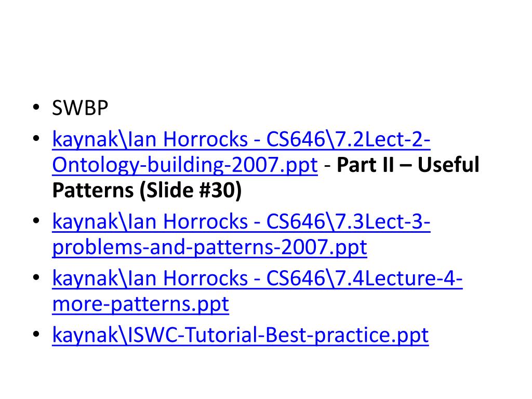Select the bold 'Patterns (Slide #30)' text
The width and height of the screenshot is (532, 399).
pos(147,190)
